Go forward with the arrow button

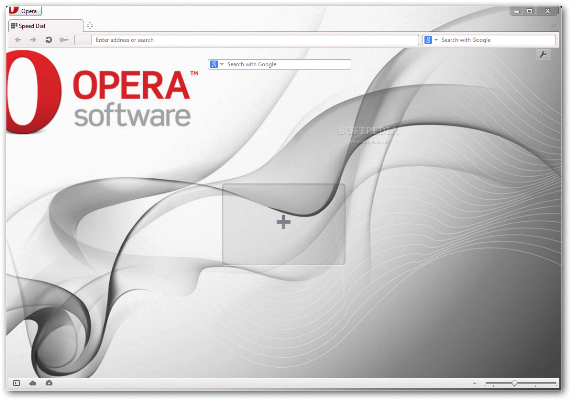(x=33, y=40)
